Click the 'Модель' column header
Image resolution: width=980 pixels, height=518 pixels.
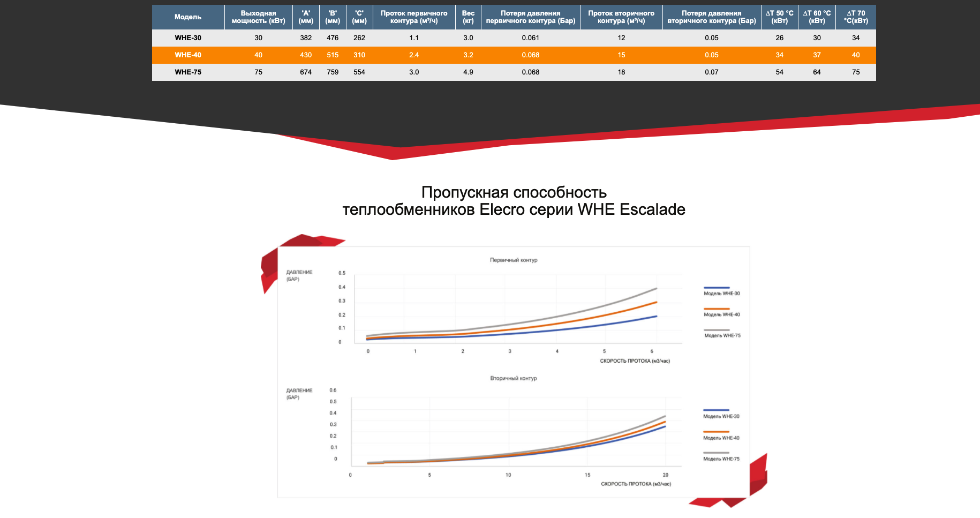click(x=188, y=17)
